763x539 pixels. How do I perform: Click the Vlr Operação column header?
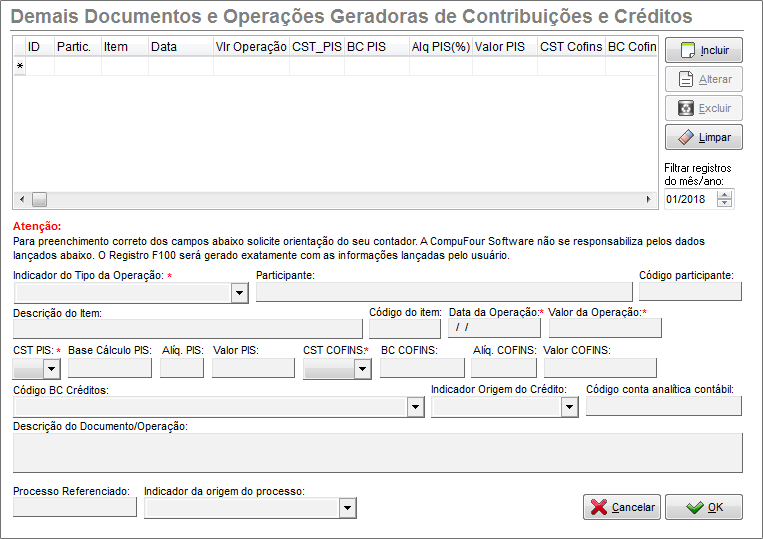[x=250, y=47]
